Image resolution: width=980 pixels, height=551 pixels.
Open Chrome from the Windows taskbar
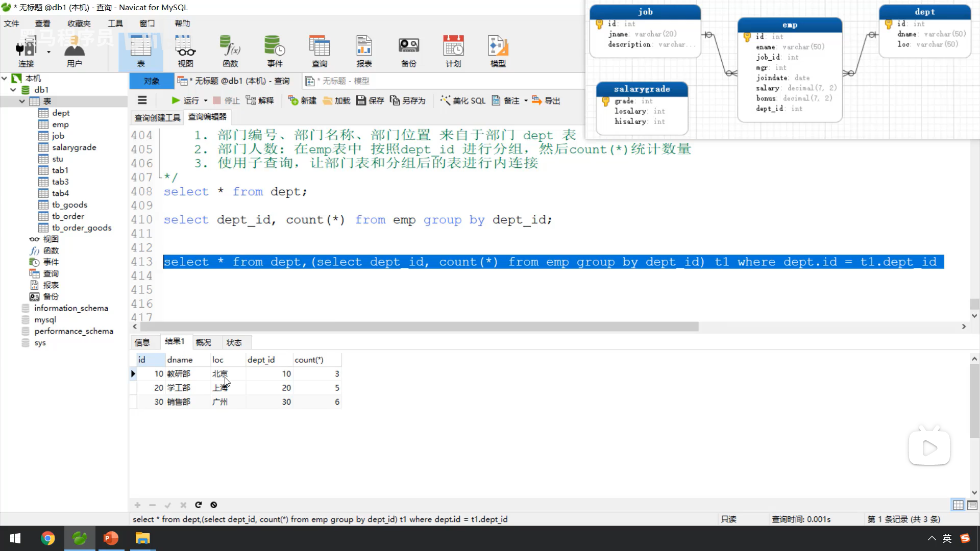(47, 538)
